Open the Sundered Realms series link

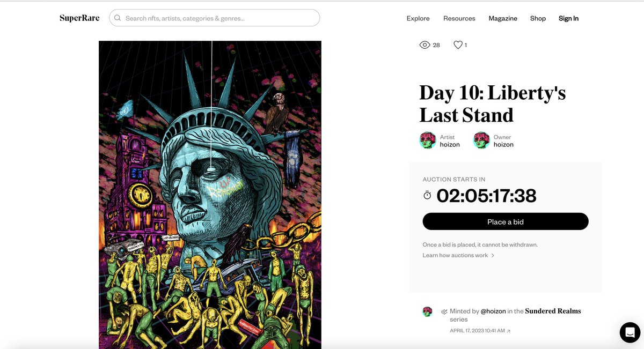click(553, 311)
